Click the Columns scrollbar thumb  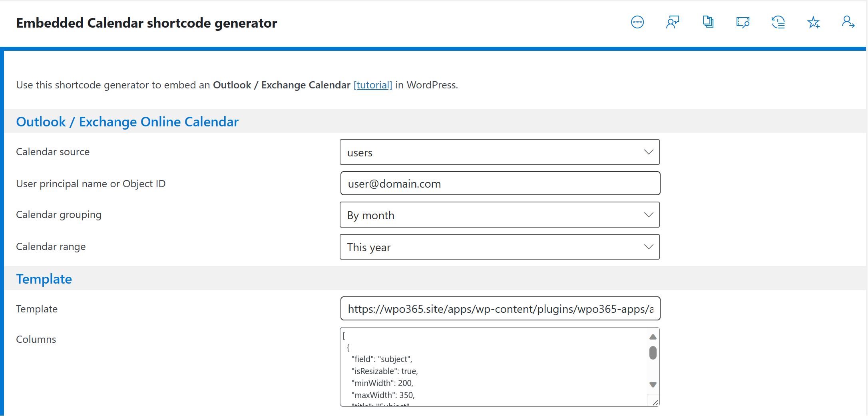pos(653,353)
